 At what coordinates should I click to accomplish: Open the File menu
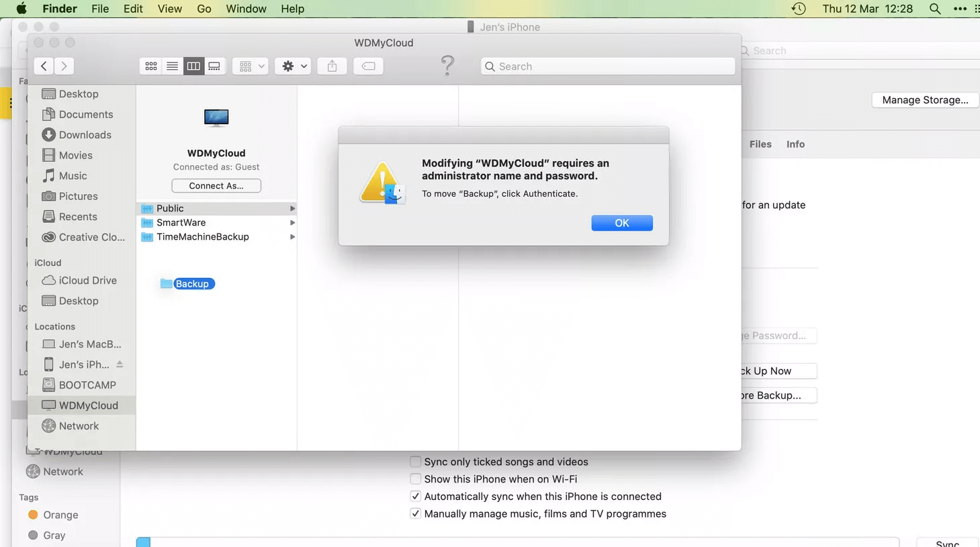click(100, 9)
